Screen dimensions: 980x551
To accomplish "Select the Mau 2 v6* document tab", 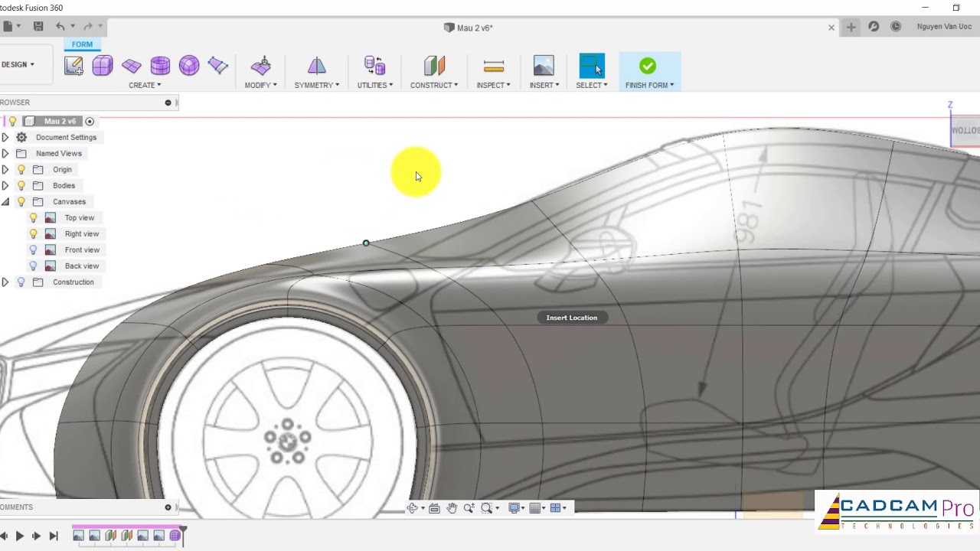I will pos(469,28).
